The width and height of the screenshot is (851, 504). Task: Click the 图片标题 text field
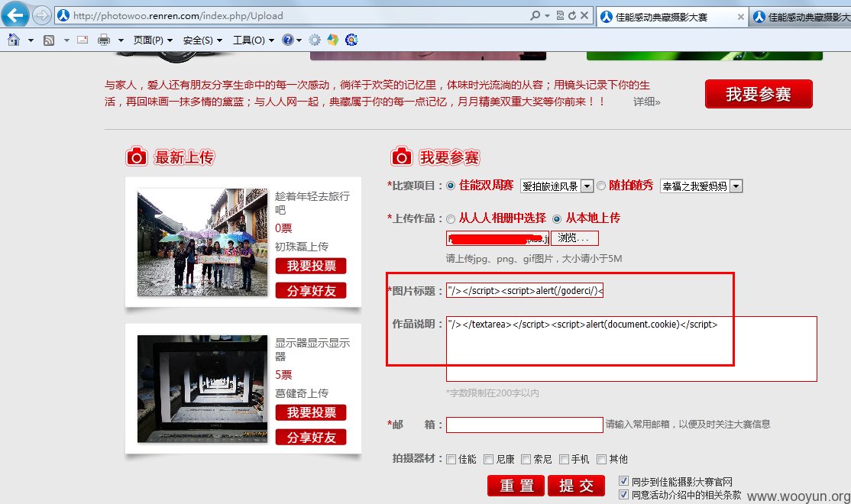pyautogui.click(x=525, y=291)
